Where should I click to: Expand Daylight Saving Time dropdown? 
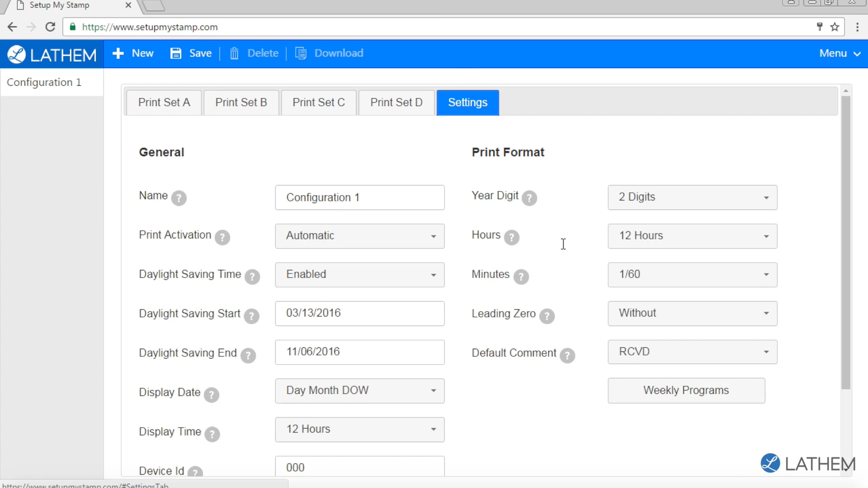(x=359, y=274)
